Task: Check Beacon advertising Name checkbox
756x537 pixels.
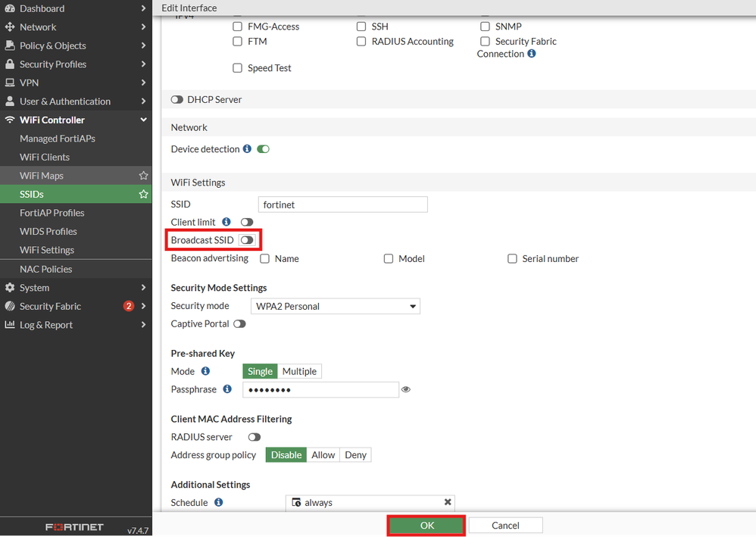Action: tap(264, 258)
